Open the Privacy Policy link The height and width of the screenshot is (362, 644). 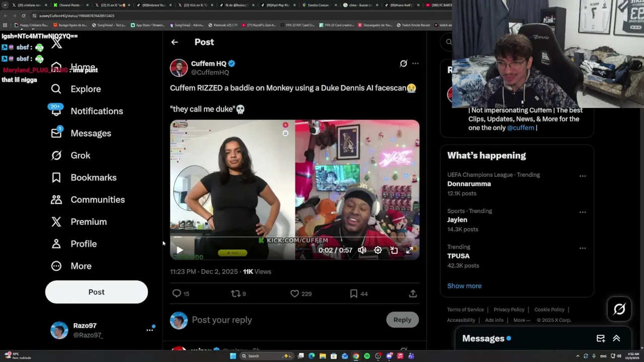click(x=509, y=310)
